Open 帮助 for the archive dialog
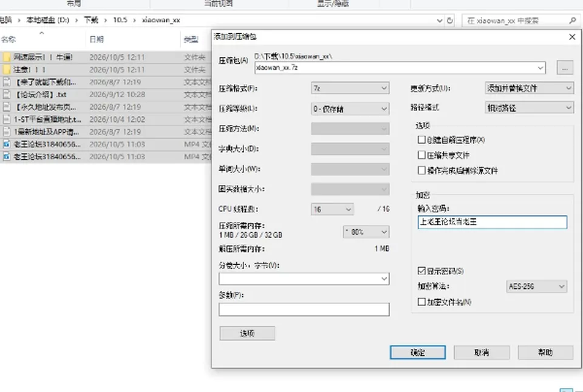Screen dimensions: 583x392 (x=545, y=353)
